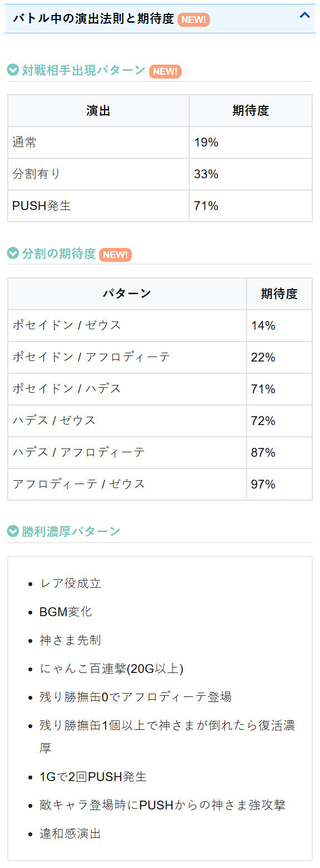Image resolution: width=320 pixels, height=868 pixels.
Task: Click the 違和感演出 list item
Action: point(70,834)
